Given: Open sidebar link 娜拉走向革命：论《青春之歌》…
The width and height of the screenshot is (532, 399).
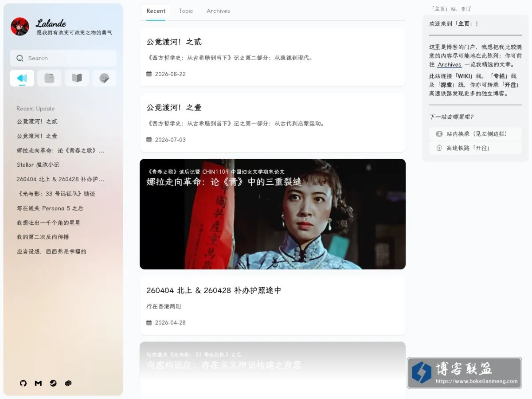Looking at the screenshot, I should point(61,151).
